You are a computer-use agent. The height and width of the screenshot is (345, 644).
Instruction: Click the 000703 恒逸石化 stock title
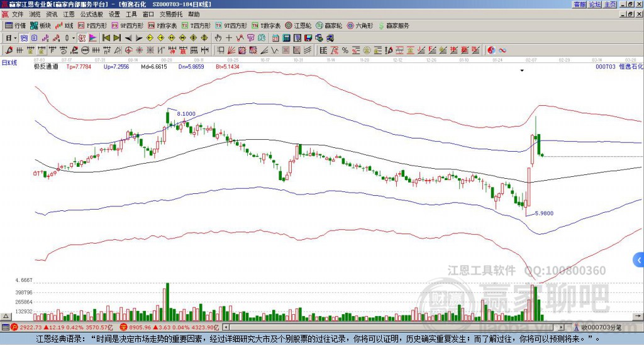tap(619, 66)
